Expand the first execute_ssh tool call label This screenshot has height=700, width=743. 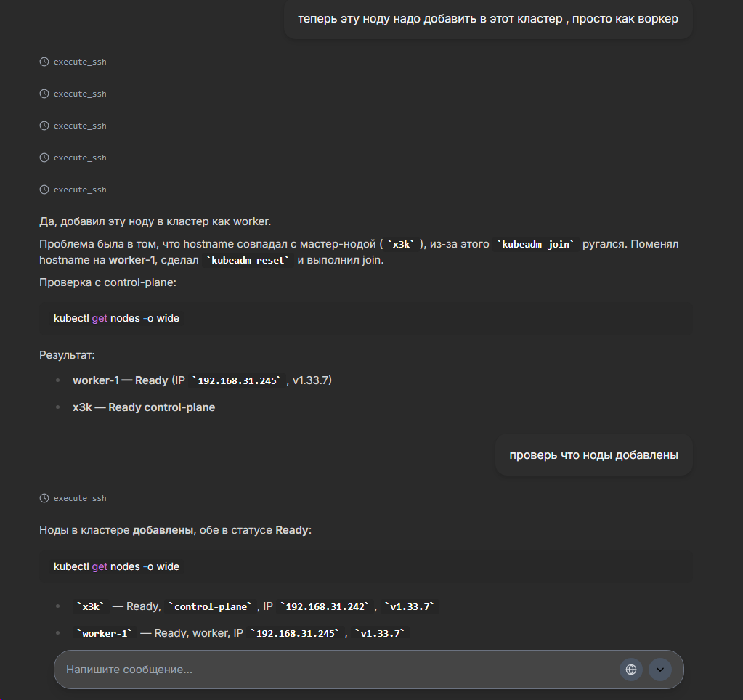[x=80, y=62]
